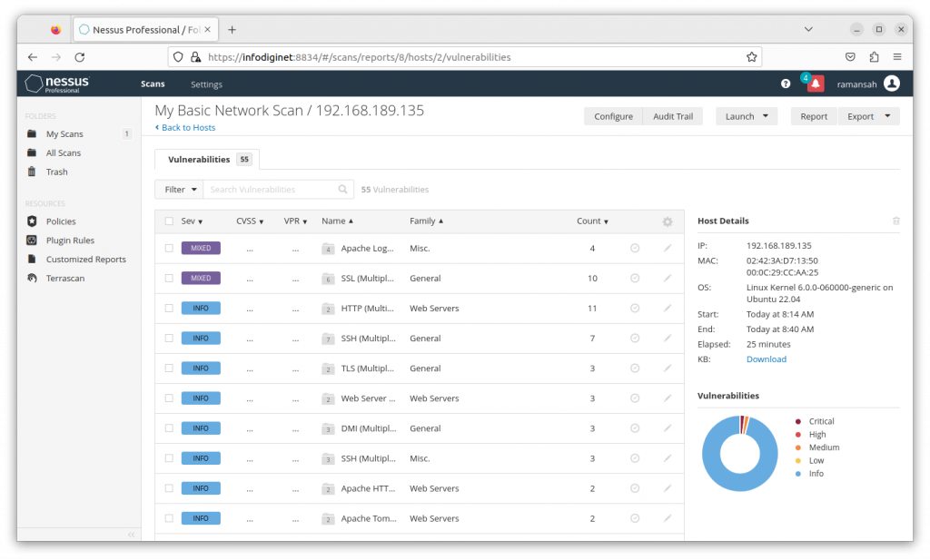Image resolution: width=930 pixels, height=560 pixels.
Task: Open the Export dropdown arrow
Action: (x=887, y=116)
